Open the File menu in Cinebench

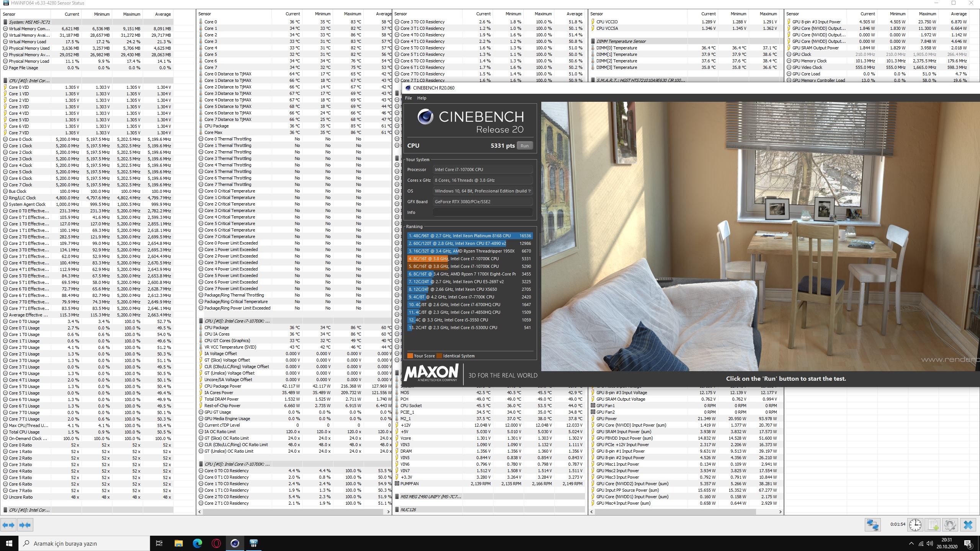tap(408, 98)
